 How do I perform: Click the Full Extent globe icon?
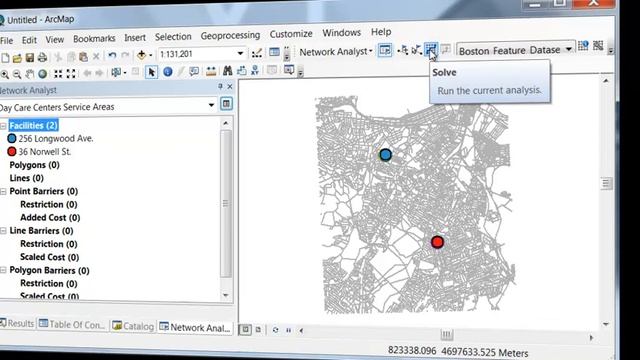(x=42, y=74)
